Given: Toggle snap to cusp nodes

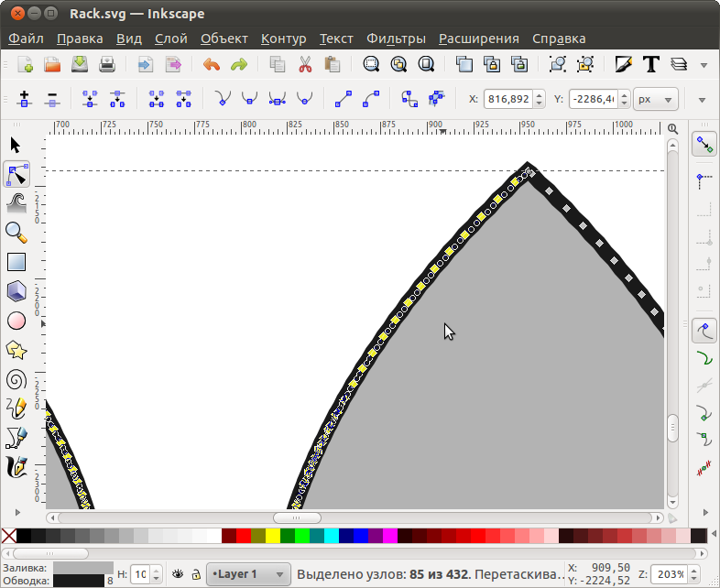Looking at the screenshot, I should coord(704,412).
